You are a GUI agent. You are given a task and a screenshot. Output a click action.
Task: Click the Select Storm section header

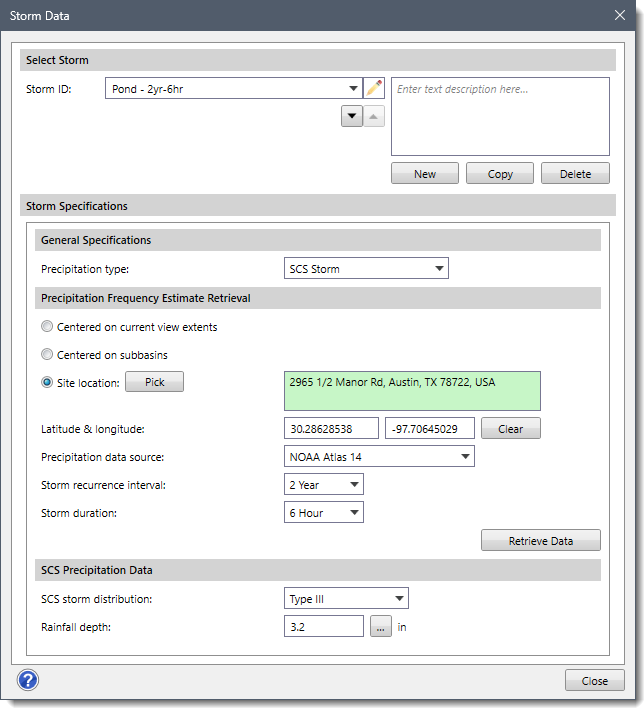point(318,60)
